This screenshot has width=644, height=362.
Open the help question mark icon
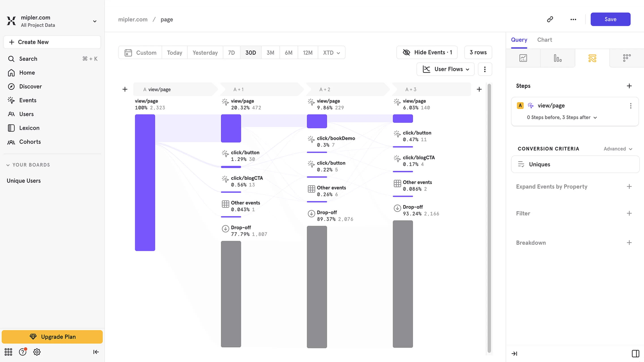pyautogui.click(x=23, y=352)
